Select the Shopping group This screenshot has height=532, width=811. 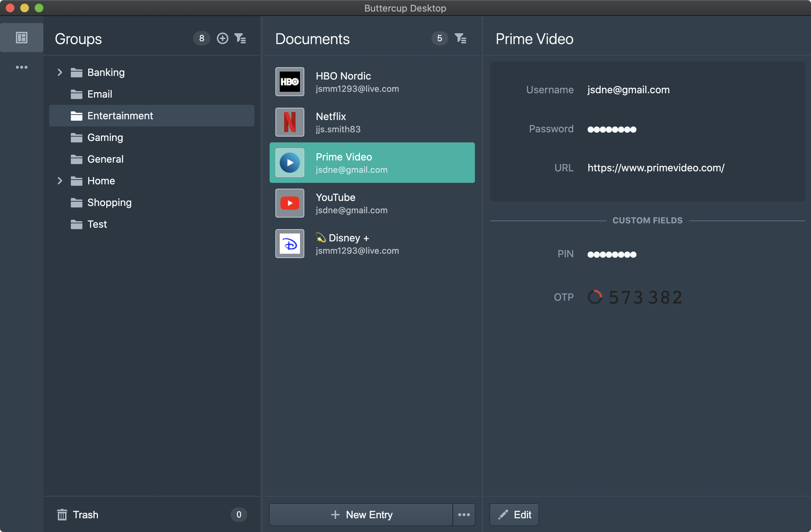pyautogui.click(x=109, y=202)
